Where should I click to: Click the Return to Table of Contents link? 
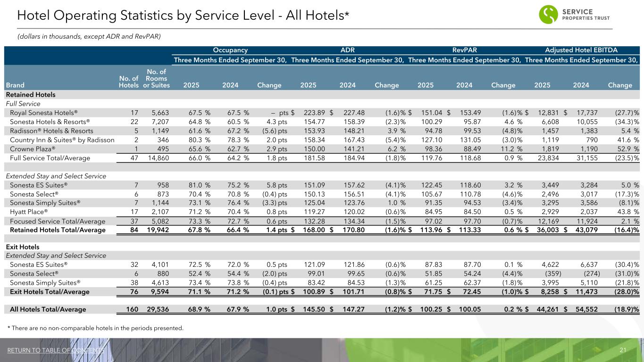pyautogui.click(x=55, y=350)
